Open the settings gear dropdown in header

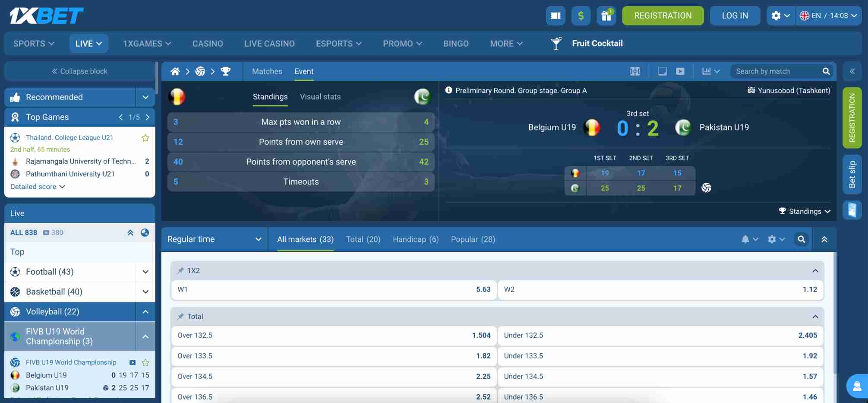780,16
